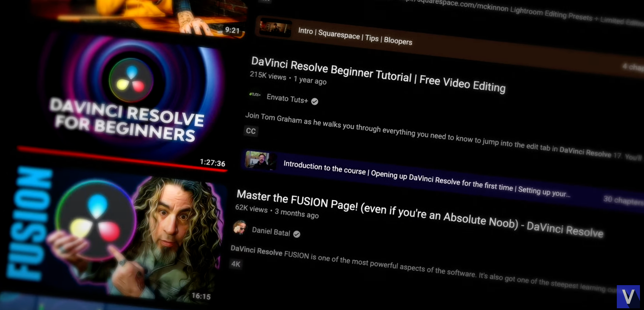Click the Envato tuts+ channel avatar
This screenshot has height=310, width=644.
pos(255,94)
